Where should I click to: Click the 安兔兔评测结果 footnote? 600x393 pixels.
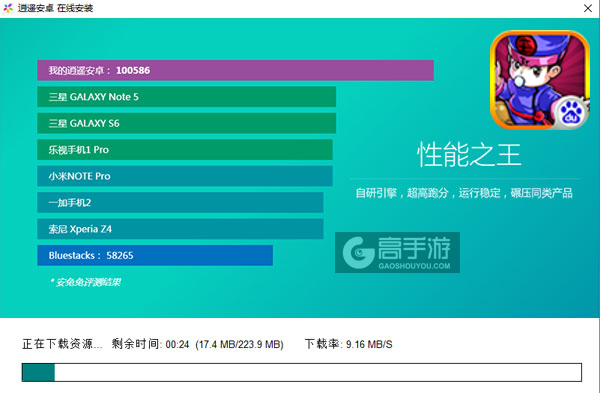85,282
